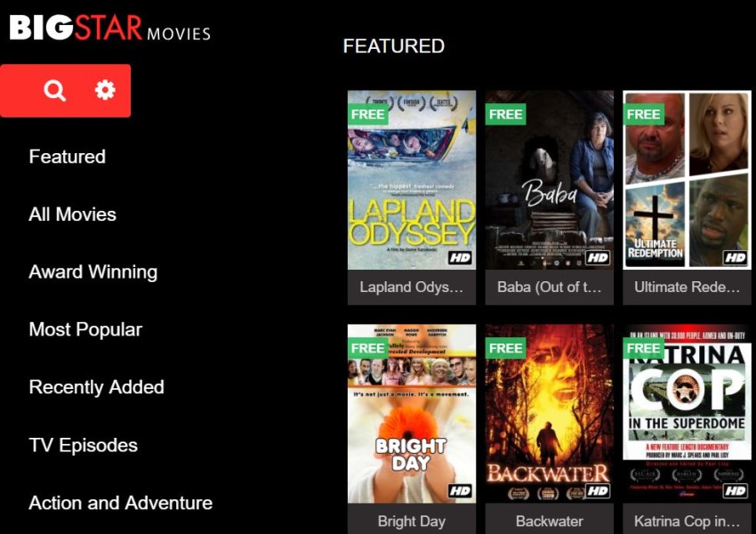Screen dimensions: 756x534
Task: Click the 'Ultimate Rede…' title label
Action: pos(687,287)
